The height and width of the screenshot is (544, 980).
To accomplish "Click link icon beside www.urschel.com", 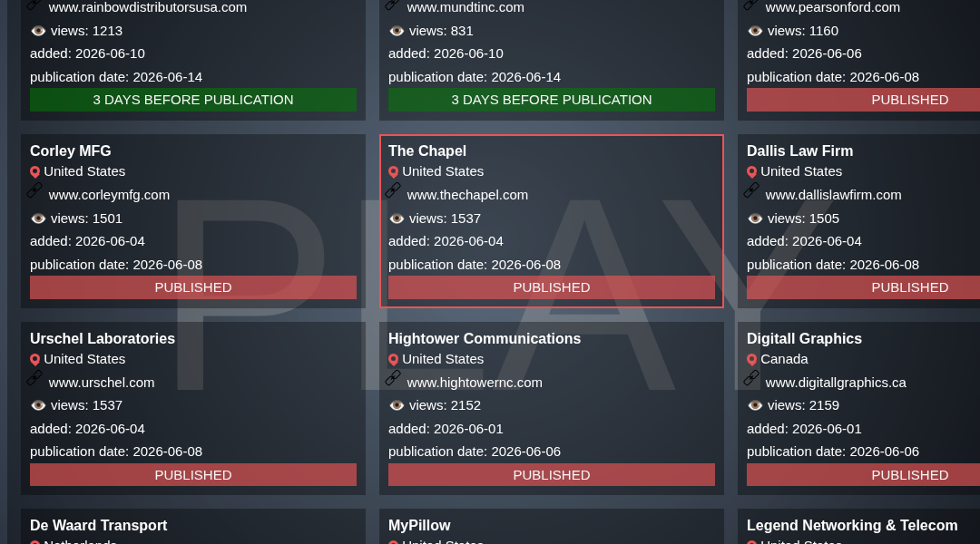I will [x=34, y=378].
